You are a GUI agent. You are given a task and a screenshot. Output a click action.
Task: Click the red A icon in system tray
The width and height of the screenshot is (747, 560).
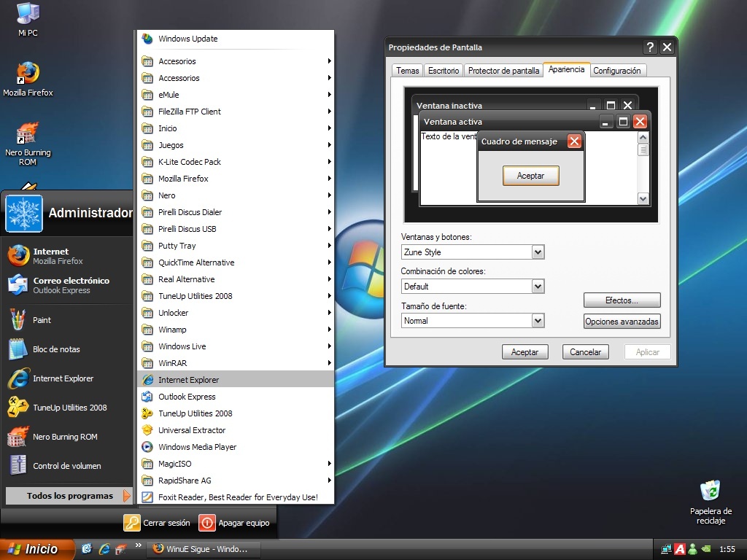point(679,549)
